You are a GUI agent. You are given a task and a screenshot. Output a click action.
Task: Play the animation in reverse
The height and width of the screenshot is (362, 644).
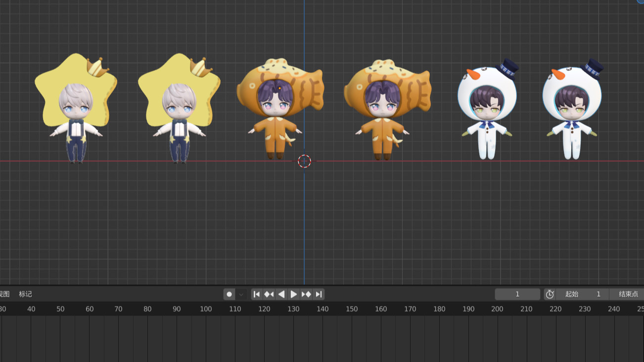(x=281, y=294)
